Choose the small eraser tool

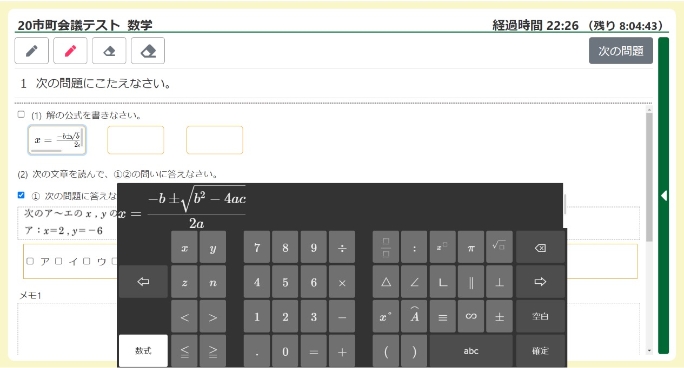pos(109,51)
